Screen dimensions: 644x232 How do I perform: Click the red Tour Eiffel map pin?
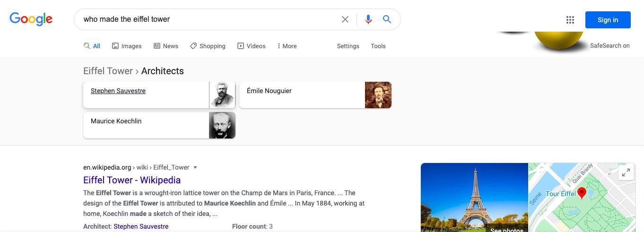coord(582,192)
